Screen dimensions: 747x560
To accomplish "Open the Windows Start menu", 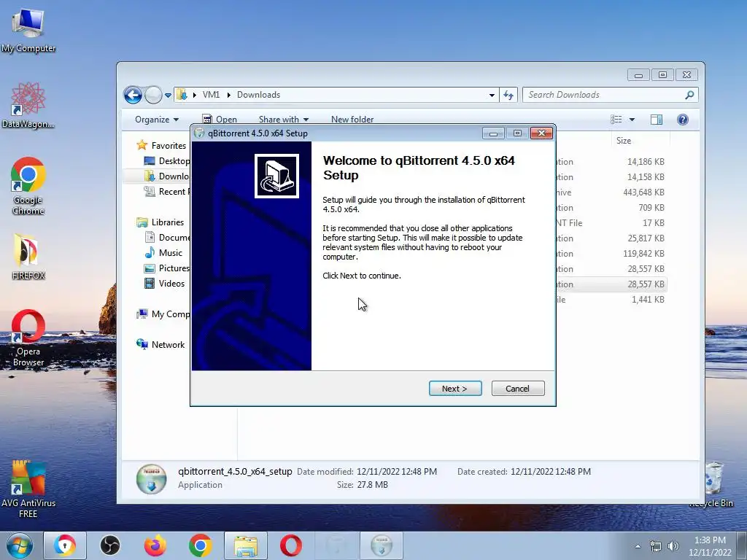I will [19, 545].
